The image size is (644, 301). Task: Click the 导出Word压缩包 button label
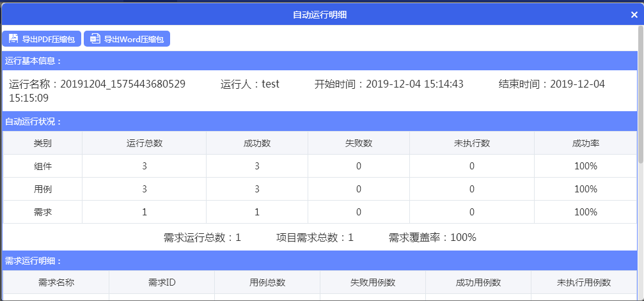tap(133, 39)
